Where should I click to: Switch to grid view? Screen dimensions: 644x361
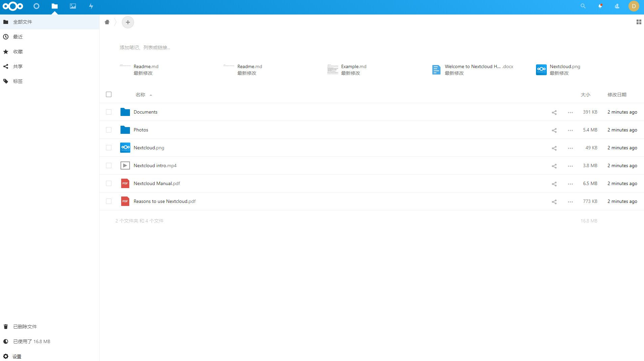(639, 22)
